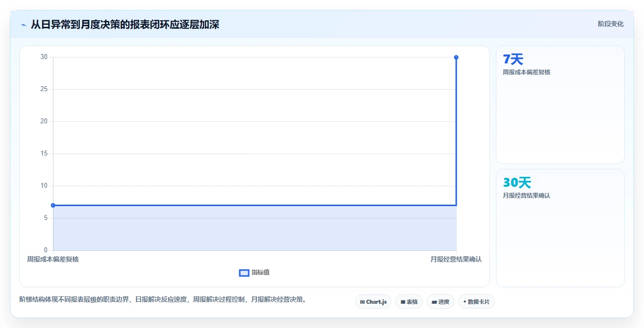The height and width of the screenshot is (328, 644).
Task: Click the description text starting with 阶梯结构体现
Action: 162,299
